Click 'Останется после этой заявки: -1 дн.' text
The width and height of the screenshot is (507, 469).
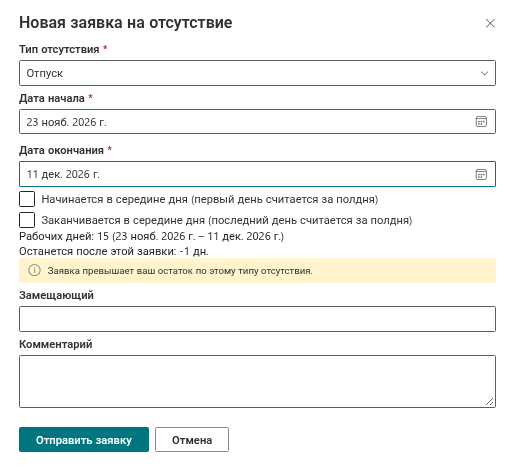[114, 251]
